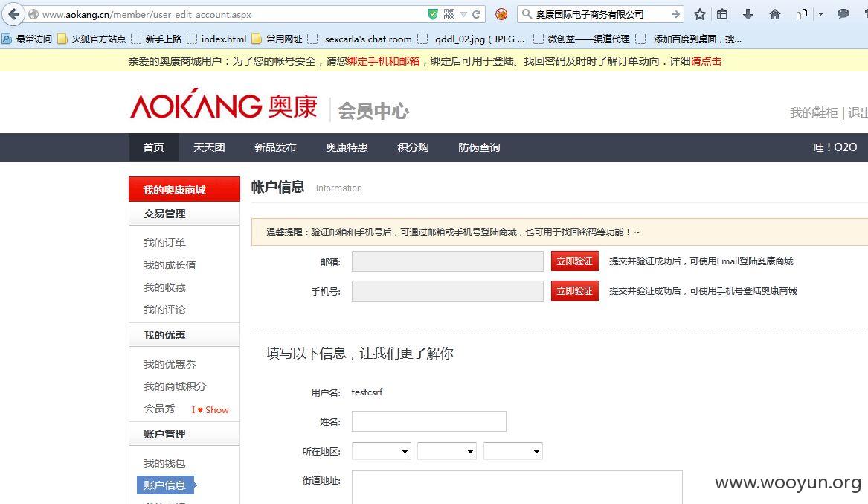
Task: Open the first 所在地区 province dropdown
Action: point(382,451)
